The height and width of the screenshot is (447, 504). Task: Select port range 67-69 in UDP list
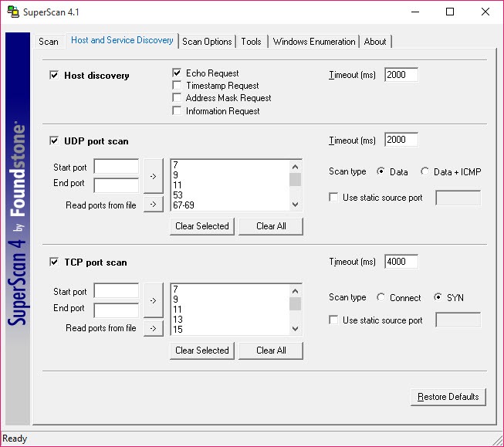(230, 205)
